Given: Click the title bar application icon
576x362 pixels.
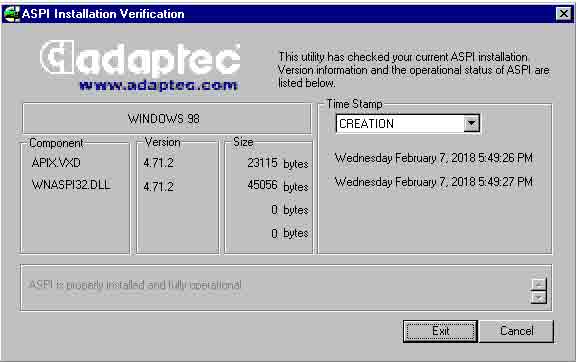Looking at the screenshot, I should (11, 14).
